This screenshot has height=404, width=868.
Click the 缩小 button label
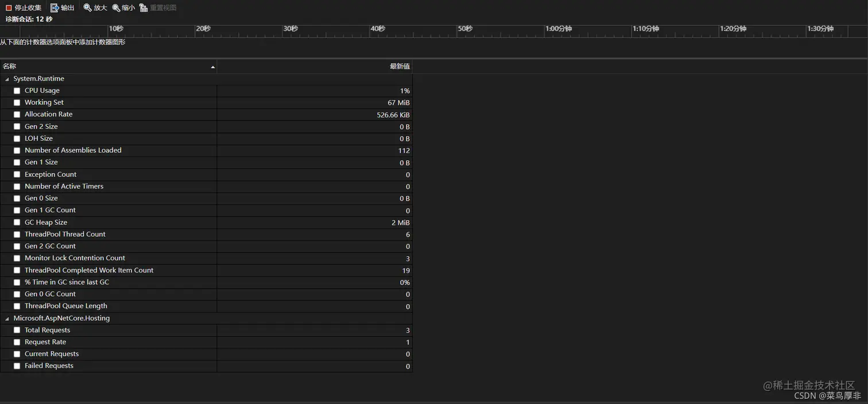point(129,7)
